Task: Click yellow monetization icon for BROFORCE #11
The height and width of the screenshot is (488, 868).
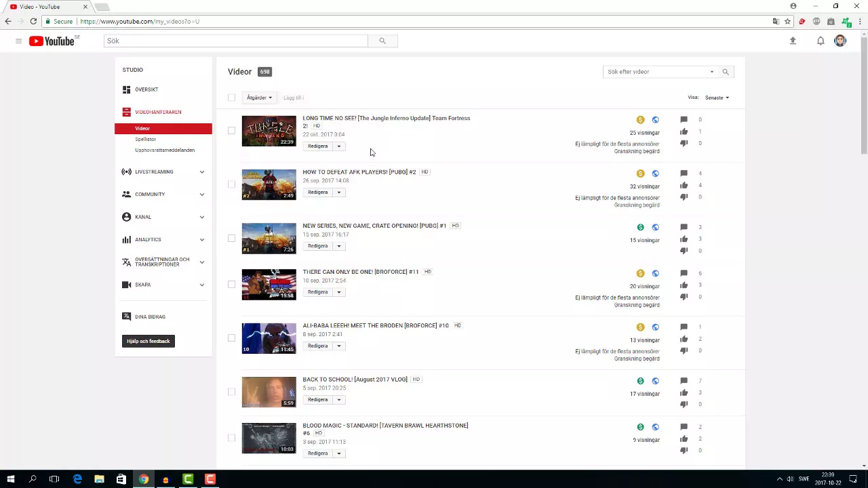Action: tap(640, 274)
